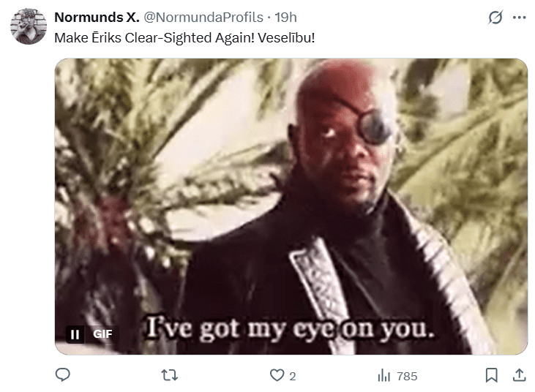Screen dimensions: 535x392
Task: Repost using the circular arrows icon
Action: point(170,375)
